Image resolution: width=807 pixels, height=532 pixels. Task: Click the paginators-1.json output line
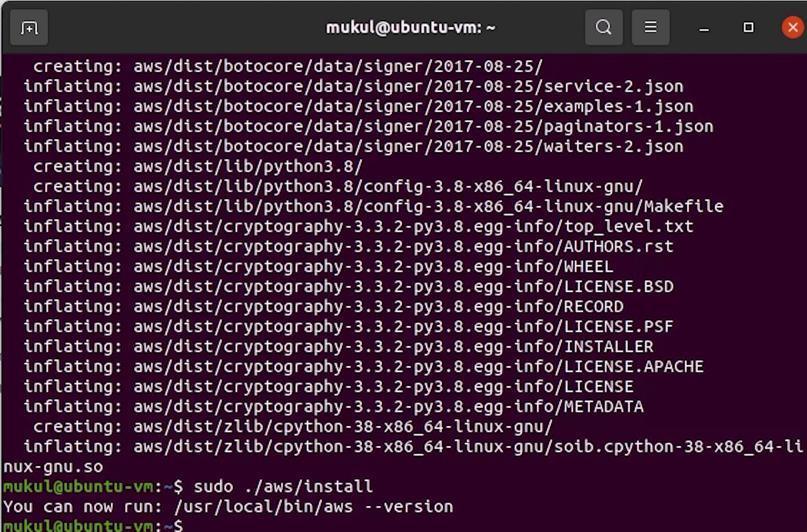423,126
